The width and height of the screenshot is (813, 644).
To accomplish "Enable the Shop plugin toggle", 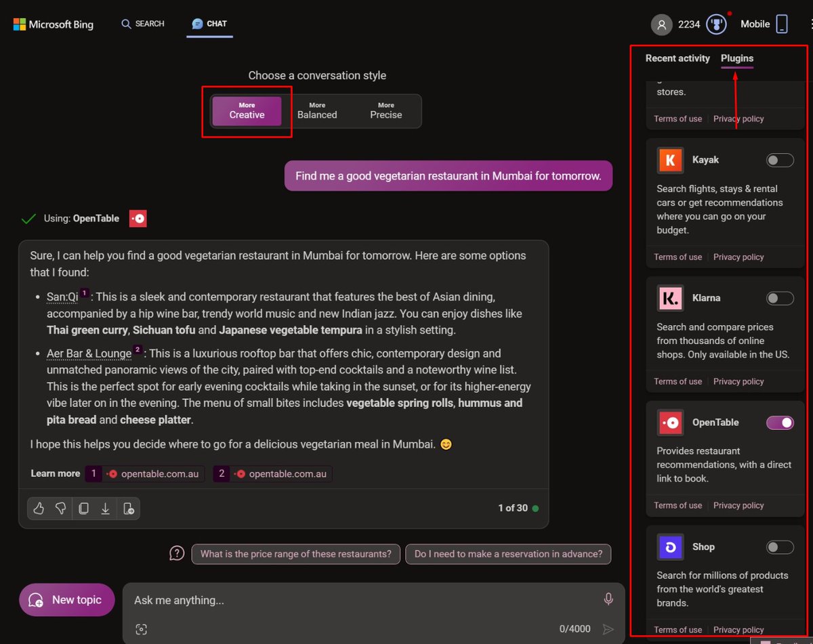I will 780,547.
